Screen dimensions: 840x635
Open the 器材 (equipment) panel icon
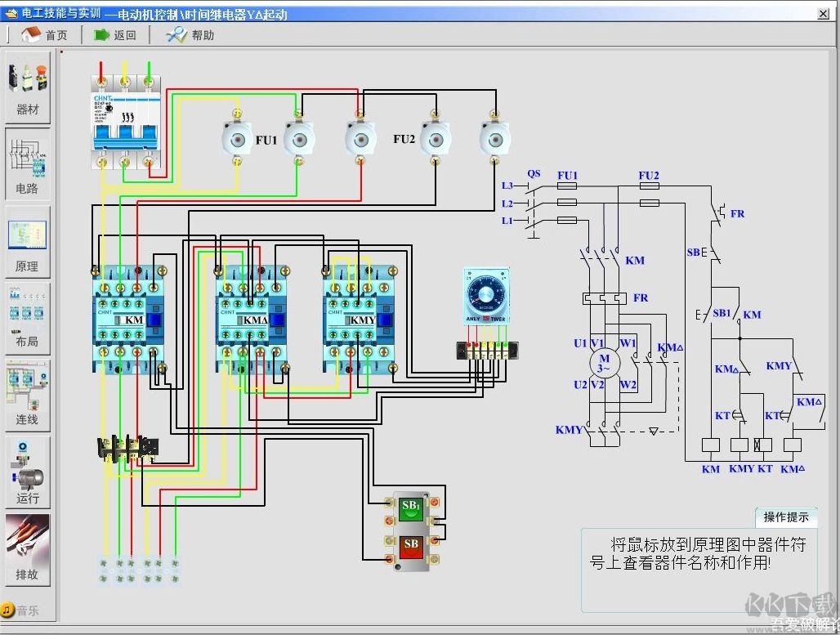[28, 82]
